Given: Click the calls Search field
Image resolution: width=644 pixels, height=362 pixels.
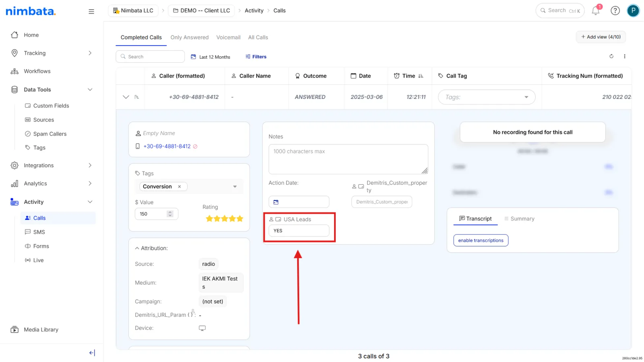Looking at the screenshot, I should [x=150, y=57].
